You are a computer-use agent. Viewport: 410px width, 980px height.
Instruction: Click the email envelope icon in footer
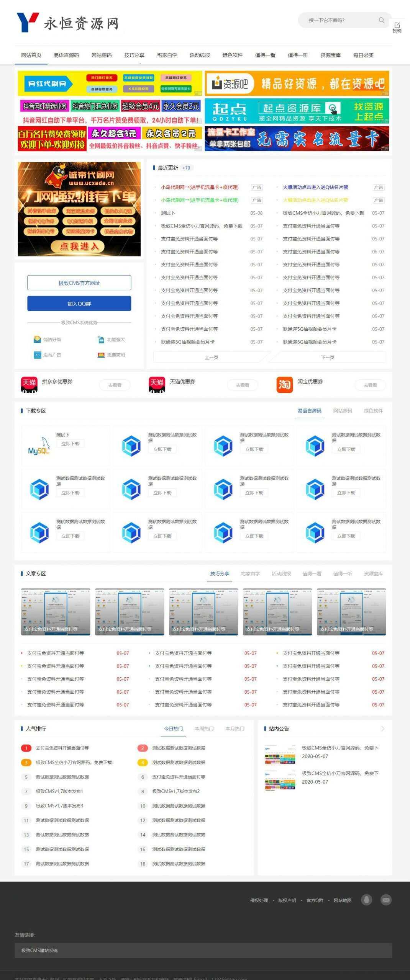386,900
